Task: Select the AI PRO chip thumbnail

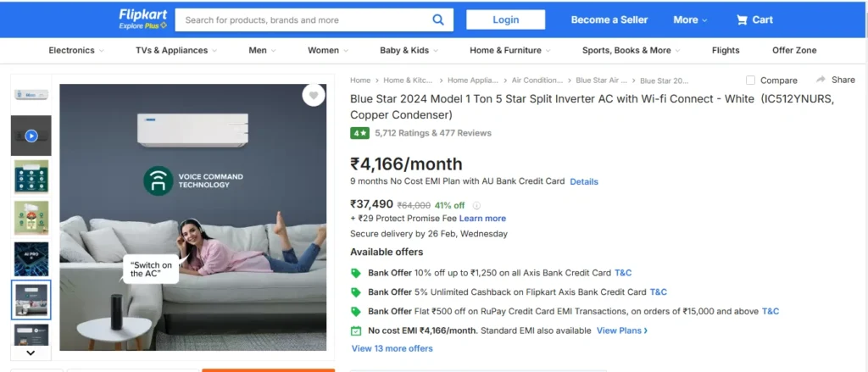Action: pos(31,258)
